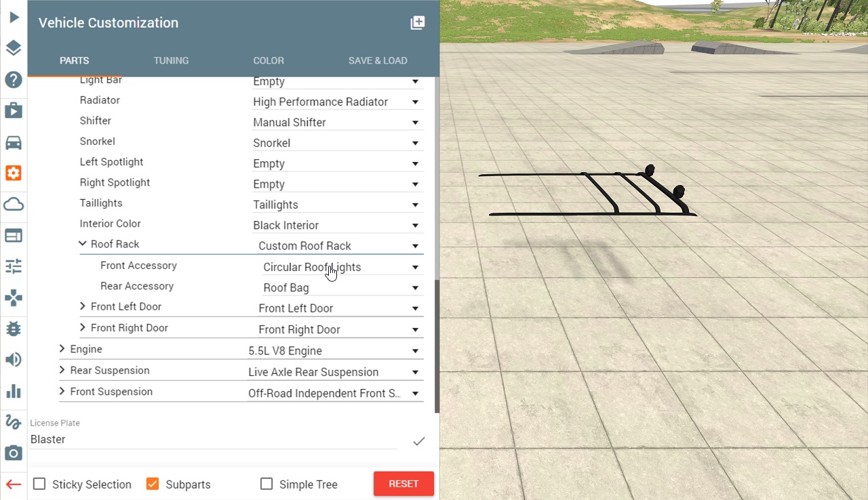Click the parts list scrollbar
This screenshot has height=500, width=868.
[x=437, y=346]
